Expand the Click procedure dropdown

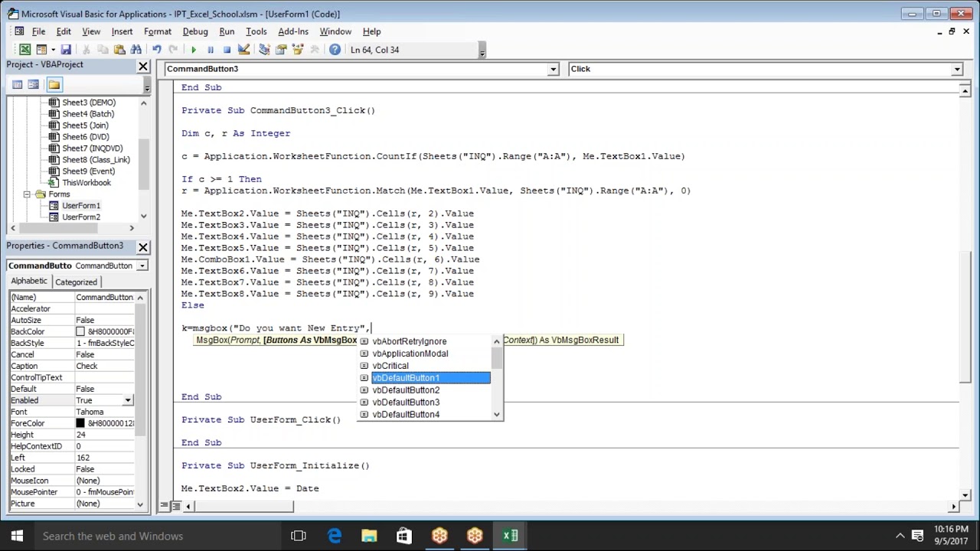coord(956,69)
